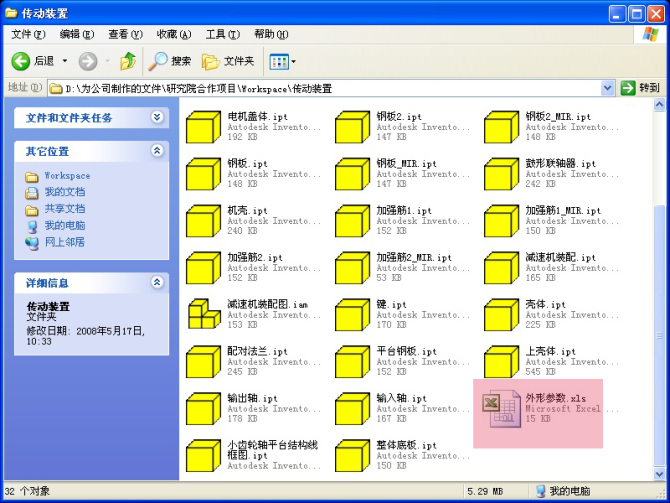Collapse the 其它位置 panel

coord(157,150)
